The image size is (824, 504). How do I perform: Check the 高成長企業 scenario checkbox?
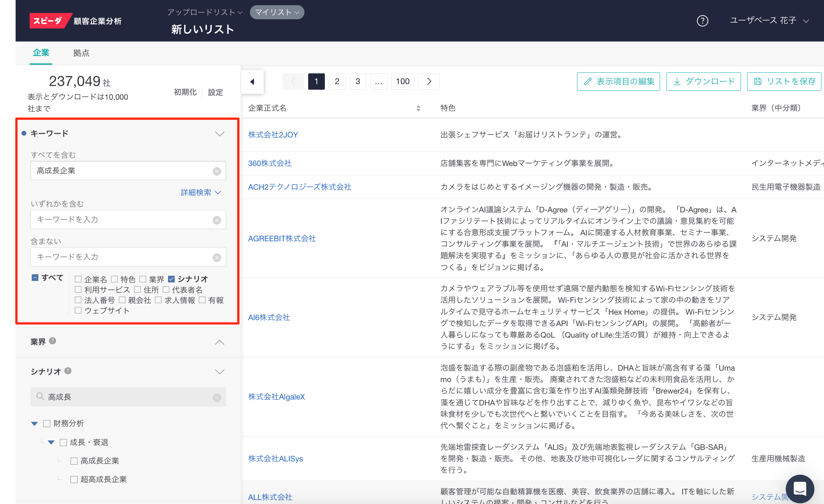click(74, 461)
